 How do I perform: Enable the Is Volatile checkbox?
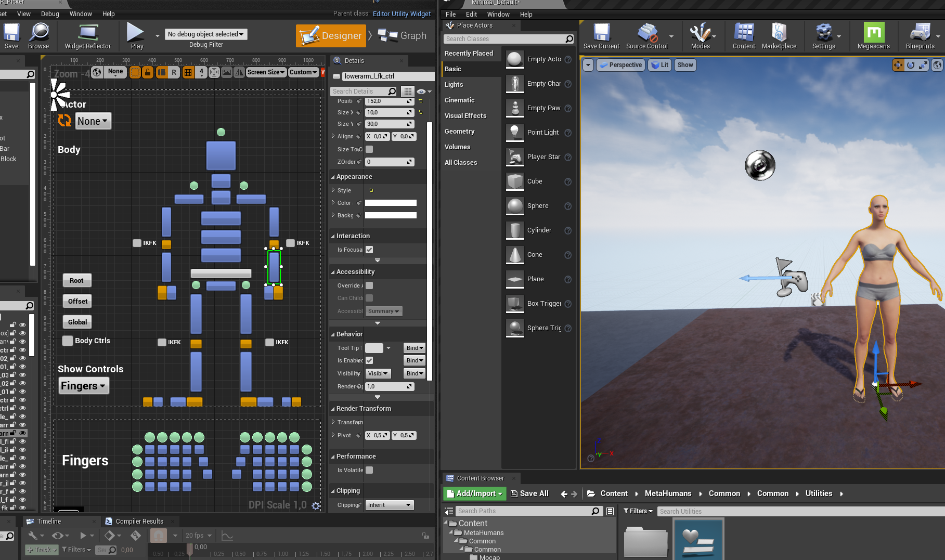point(369,470)
